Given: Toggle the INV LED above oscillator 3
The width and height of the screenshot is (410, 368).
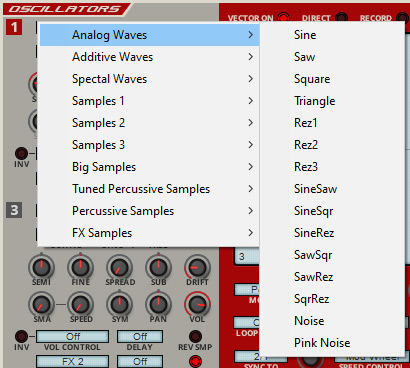Looking at the screenshot, I should click(21, 153).
